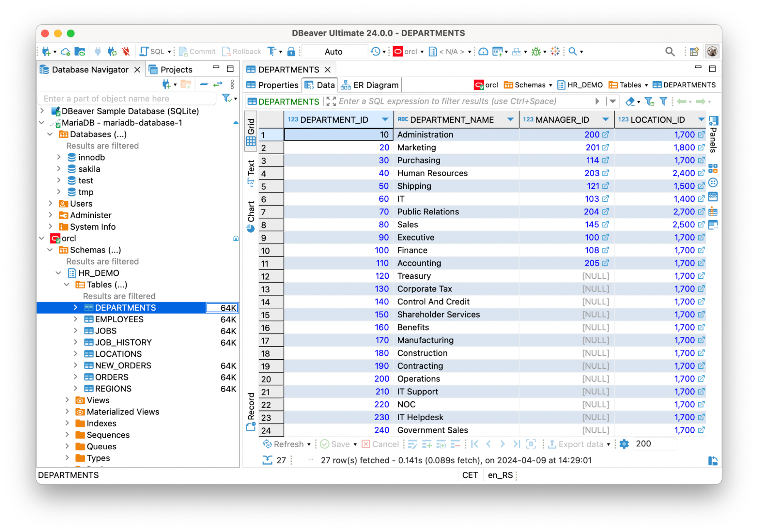This screenshot has height=532, width=758.
Task: Switch to the ER Diagram tab
Action: pyautogui.click(x=370, y=85)
